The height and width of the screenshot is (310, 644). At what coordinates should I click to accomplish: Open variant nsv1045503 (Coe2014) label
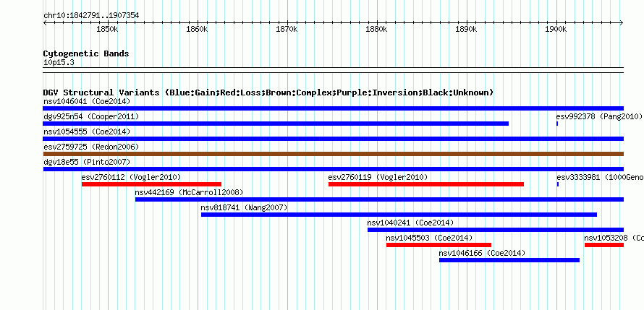coord(430,238)
